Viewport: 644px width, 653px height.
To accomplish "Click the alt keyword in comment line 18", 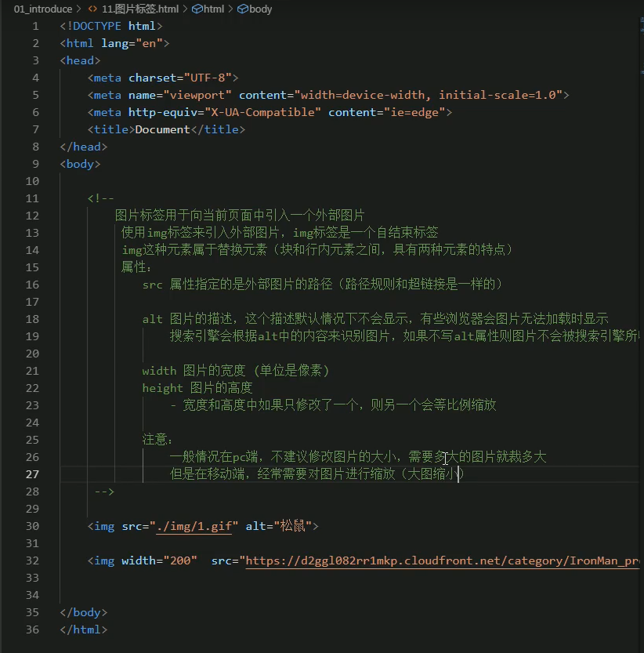I will [x=152, y=319].
